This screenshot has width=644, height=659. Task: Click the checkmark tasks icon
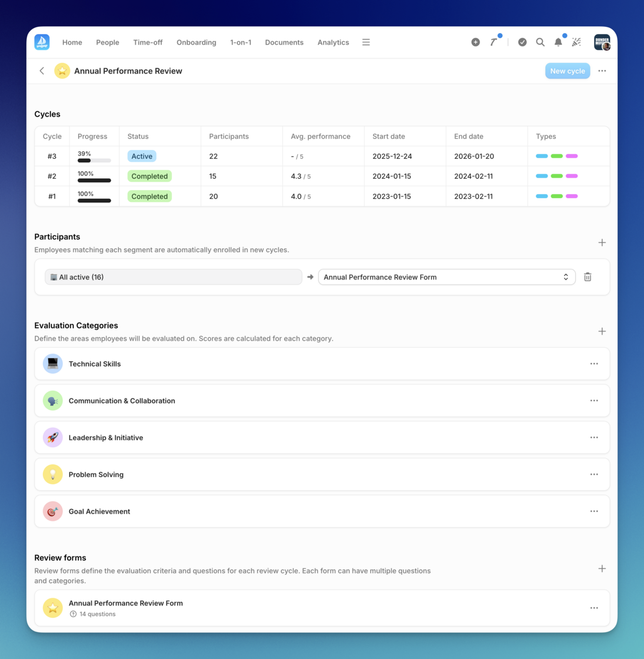522,42
